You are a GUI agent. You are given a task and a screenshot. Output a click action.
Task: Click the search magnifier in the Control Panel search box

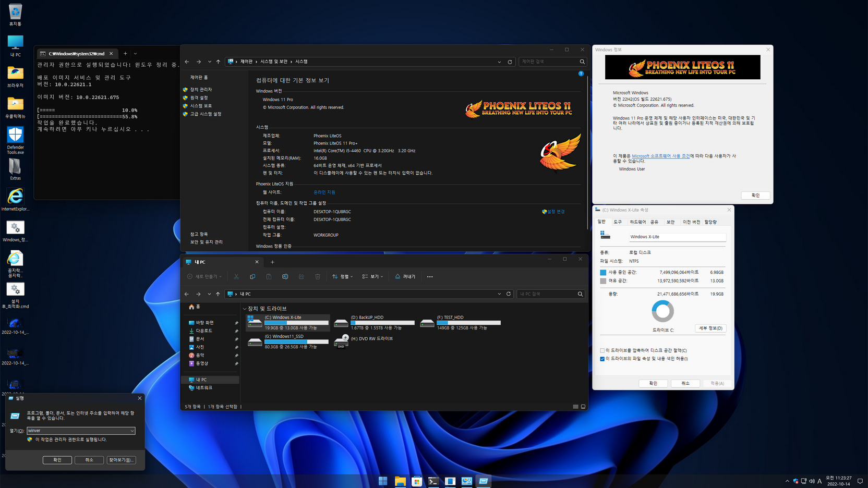tap(582, 62)
